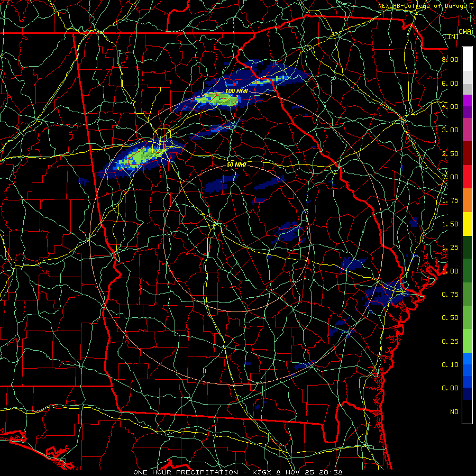Click the black ND swatch in legend

click(x=467, y=411)
